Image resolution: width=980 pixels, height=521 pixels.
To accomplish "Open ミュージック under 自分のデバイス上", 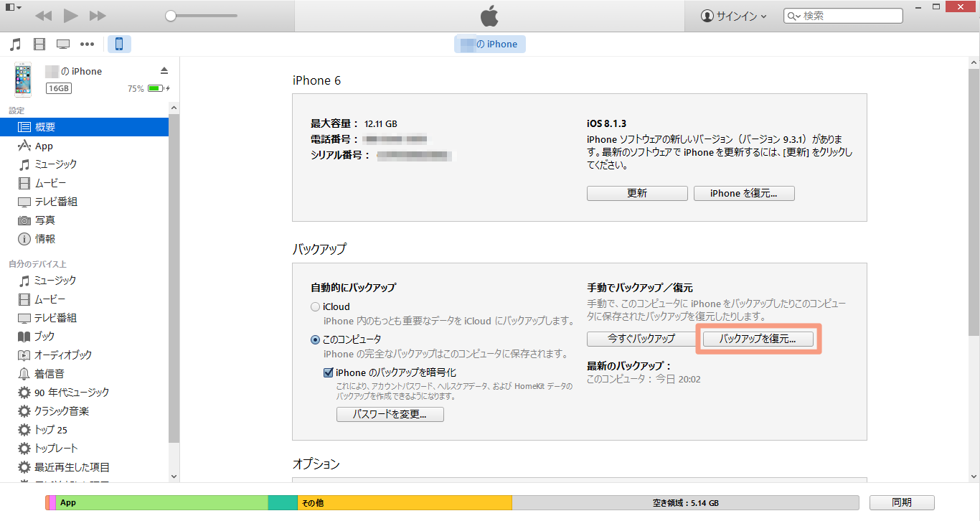I will [84, 281].
